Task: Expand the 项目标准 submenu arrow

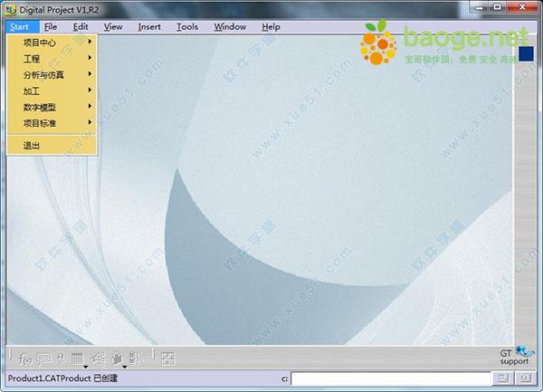Action: [x=90, y=122]
